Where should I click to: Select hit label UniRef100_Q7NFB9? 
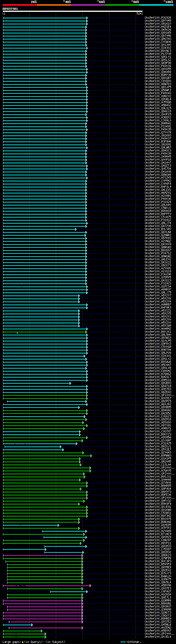pos(158,558)
